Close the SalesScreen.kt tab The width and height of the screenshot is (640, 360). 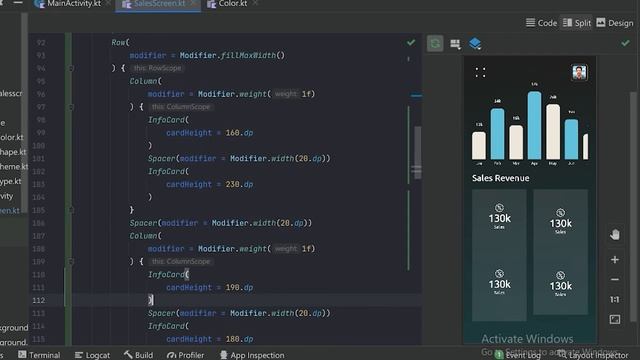tap(193, 3)
